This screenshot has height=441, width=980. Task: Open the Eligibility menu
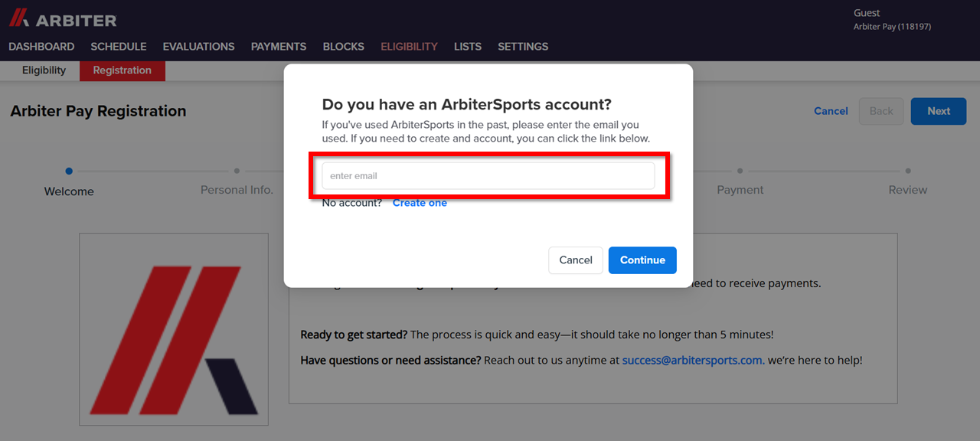point(410,47)
